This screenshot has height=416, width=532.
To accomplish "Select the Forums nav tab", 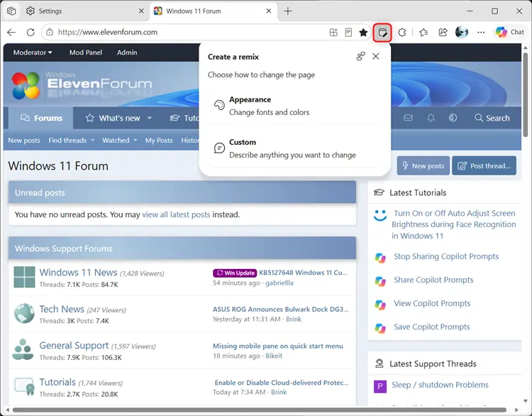I will (x=41, y=118).
